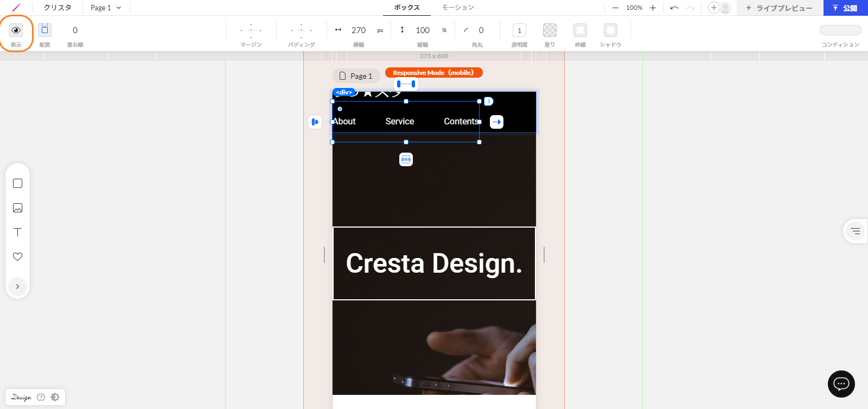The width and height of the screenshot is (868, 409).
Task: Select the Cresta Design. heading
Action: tap(434, 263)
